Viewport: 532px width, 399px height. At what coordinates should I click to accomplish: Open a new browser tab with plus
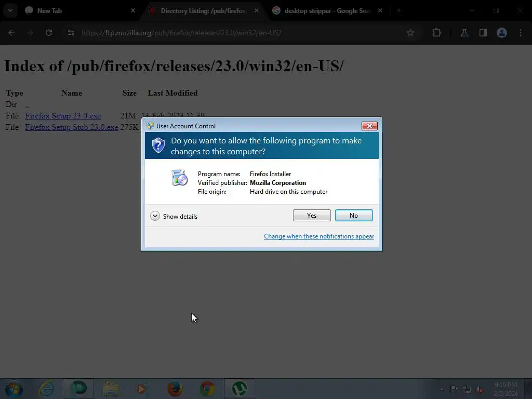coord(399,11)
